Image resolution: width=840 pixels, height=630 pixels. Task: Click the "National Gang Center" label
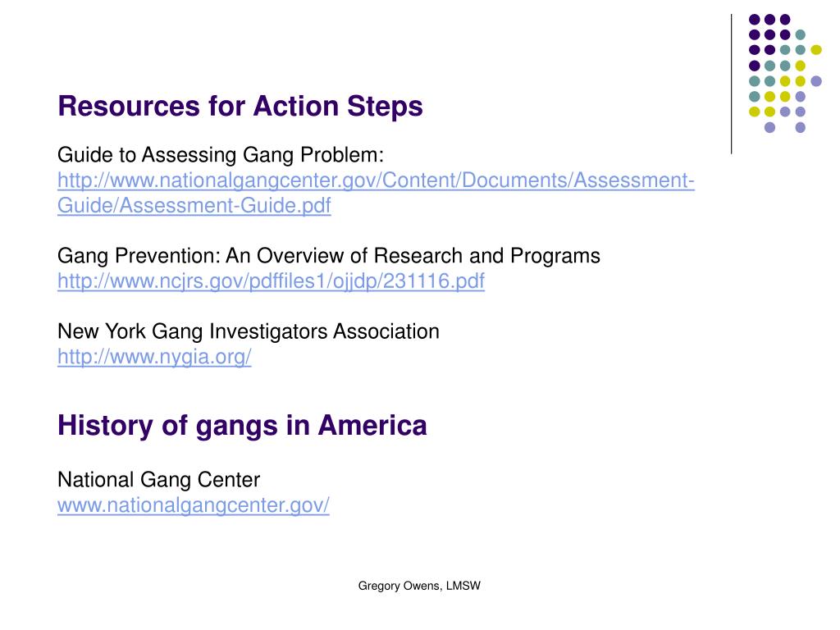click(x=158, y=479)
